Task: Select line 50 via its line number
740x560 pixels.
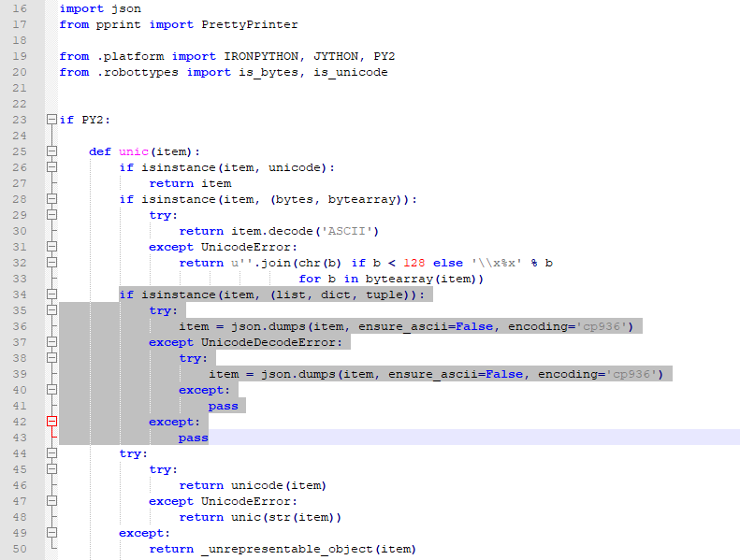Action: (x=20, y=549)
